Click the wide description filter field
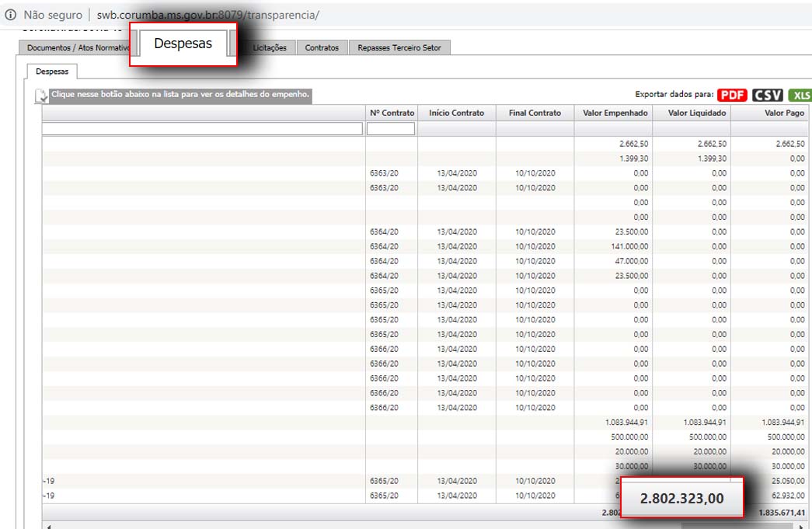 click(202, 128)
